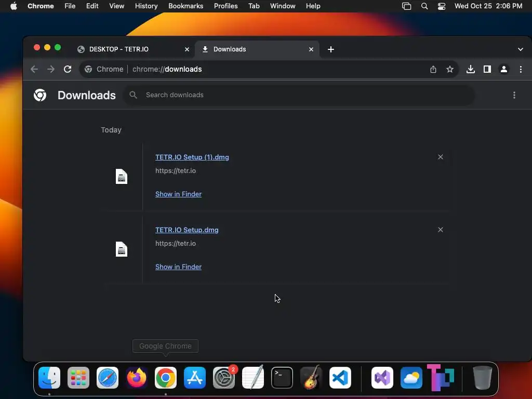This screenshot has width=532, height=399.
Task: Open the Profiles menu
Action: point(225,6)
